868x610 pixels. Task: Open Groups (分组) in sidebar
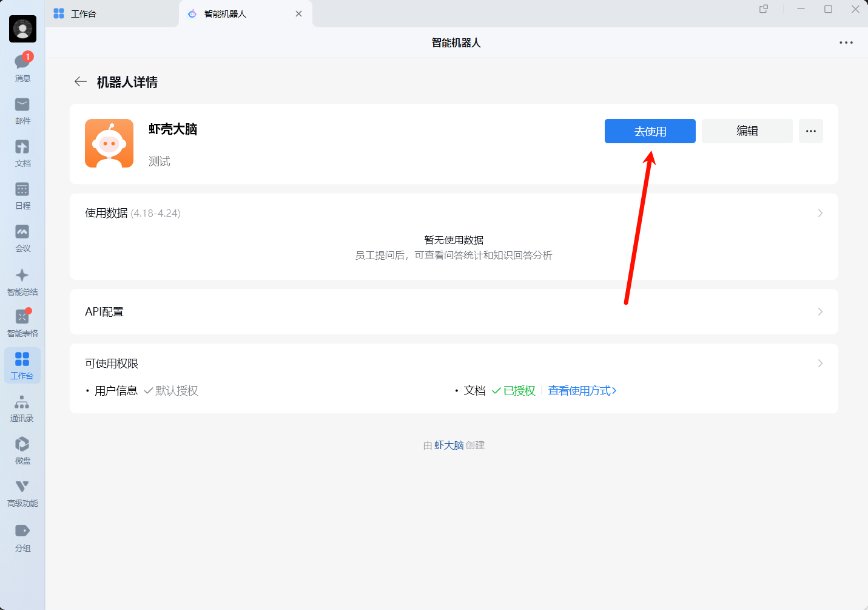pos(22,538)
